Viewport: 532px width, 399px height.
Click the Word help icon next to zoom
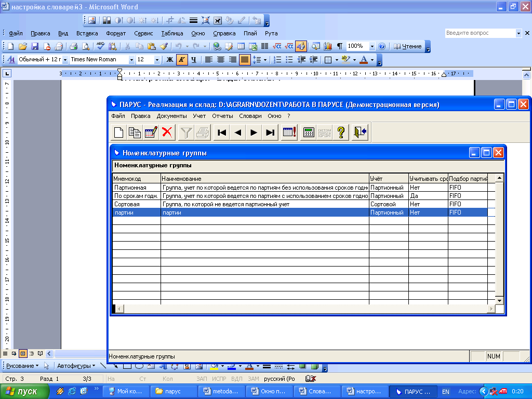[382, 46]
